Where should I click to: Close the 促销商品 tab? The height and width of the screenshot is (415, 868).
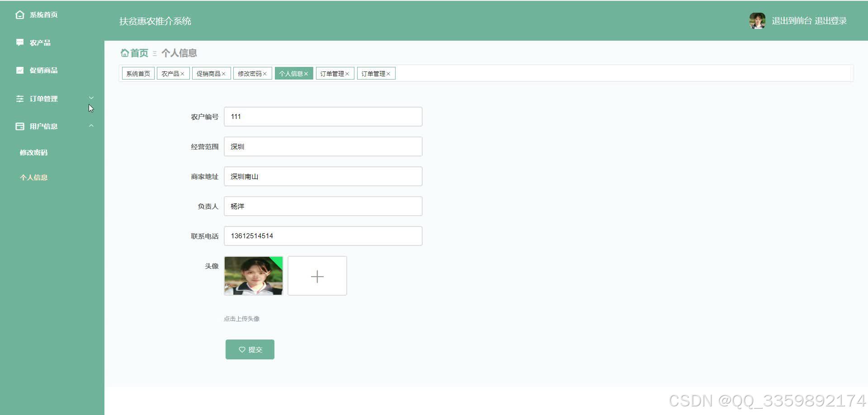223,74
